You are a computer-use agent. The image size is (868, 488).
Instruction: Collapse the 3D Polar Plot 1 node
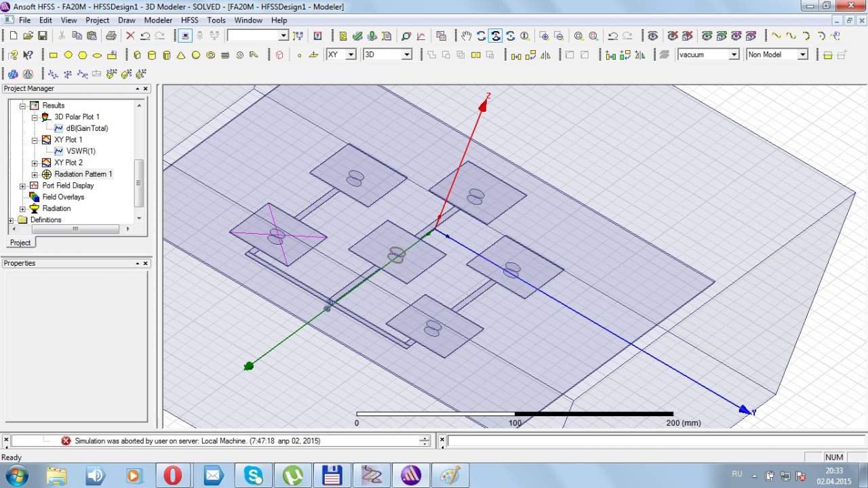[35, 117]
